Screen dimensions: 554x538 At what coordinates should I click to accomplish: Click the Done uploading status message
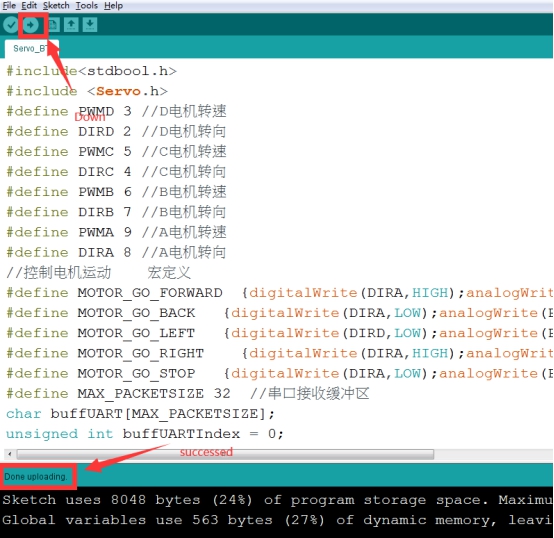pos(36,477)
